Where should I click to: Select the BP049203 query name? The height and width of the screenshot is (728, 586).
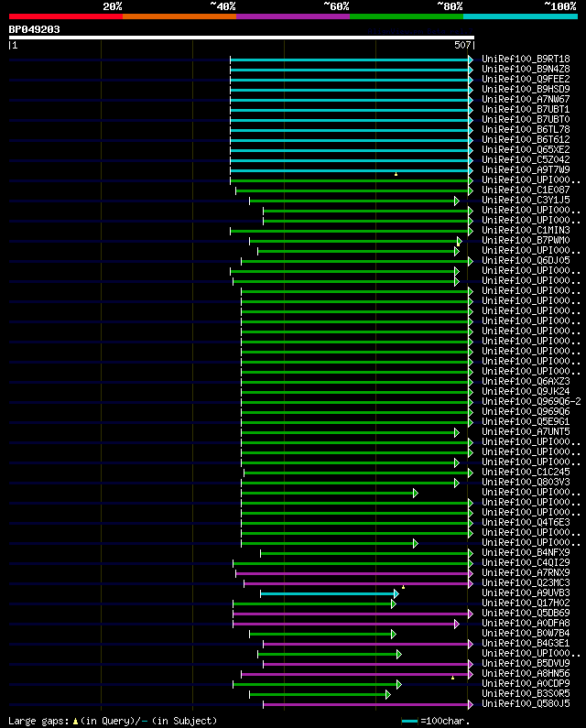tap(35, 29)
